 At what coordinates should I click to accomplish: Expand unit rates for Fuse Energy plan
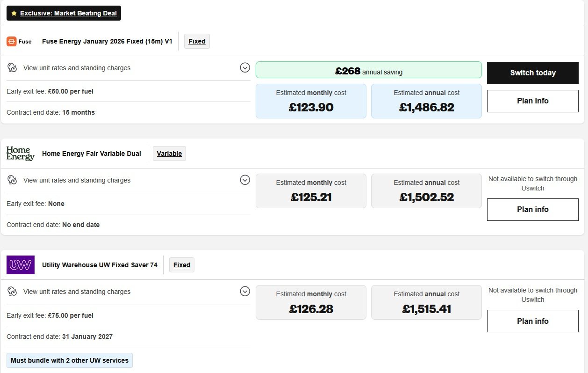tap(245, 68)
